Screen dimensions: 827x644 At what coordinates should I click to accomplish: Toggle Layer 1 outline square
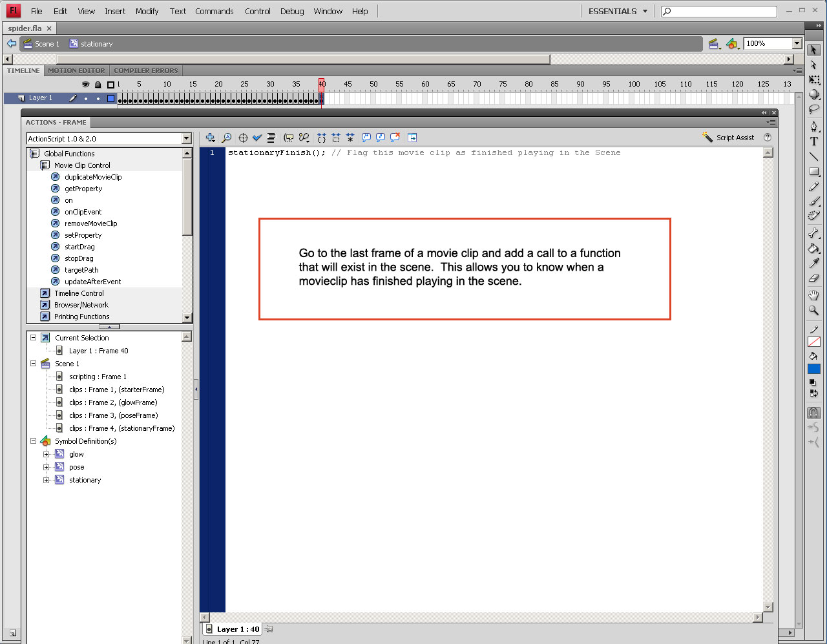pos(110,99)
